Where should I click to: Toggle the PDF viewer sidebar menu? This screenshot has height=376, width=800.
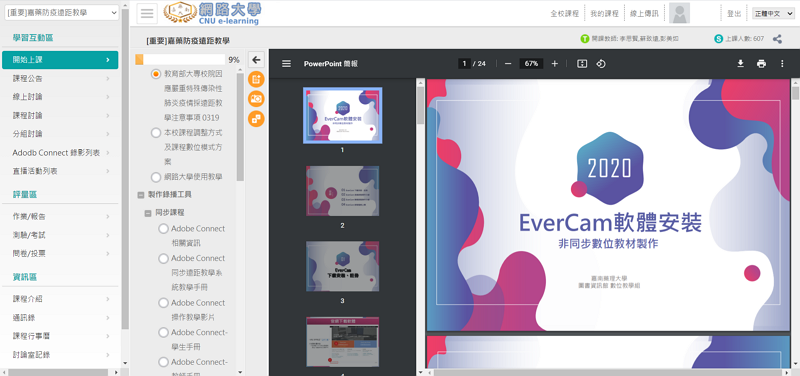tap(286, 64)
